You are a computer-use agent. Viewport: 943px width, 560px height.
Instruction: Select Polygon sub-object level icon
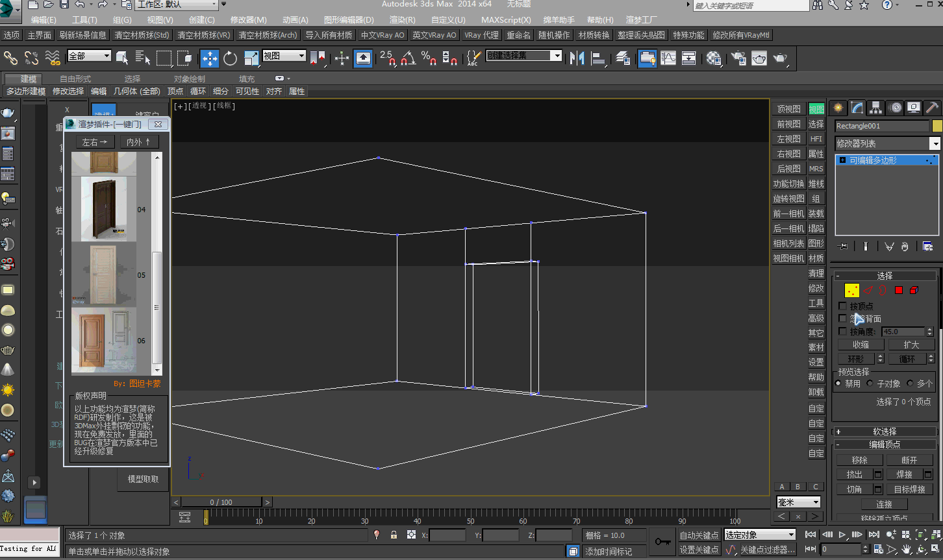(x=899, y=290)
